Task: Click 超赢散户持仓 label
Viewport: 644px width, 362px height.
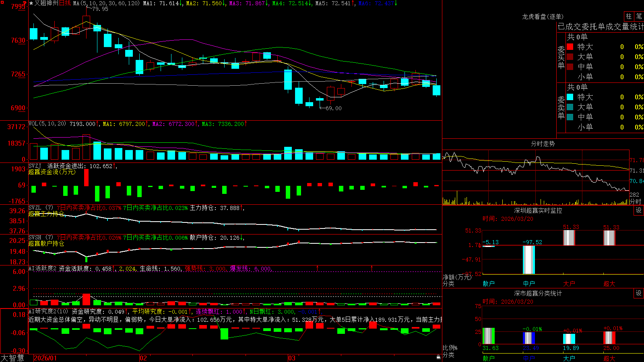Action: pyautogui.click(x=46, y=243)
